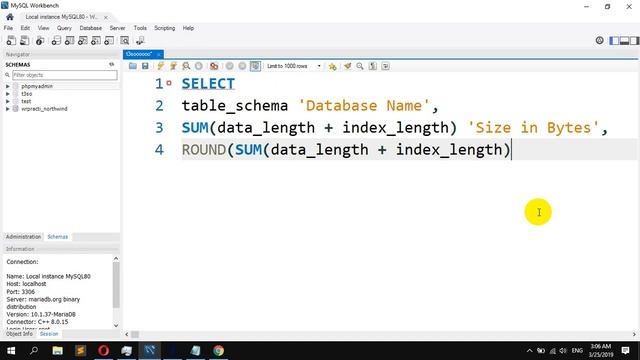Refresh the SCHEMAS list
The image size is (640, 360).
111,64
